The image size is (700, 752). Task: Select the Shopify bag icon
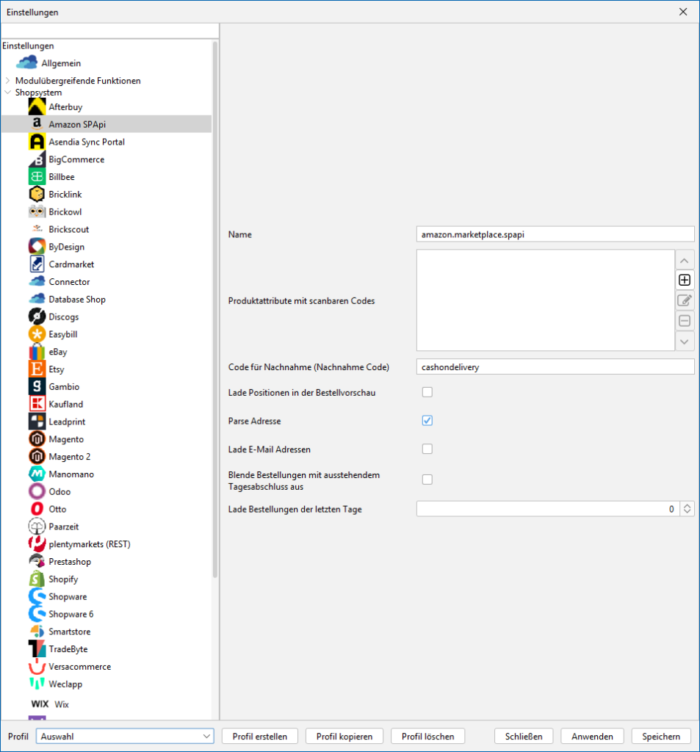pyautogui.click(x=37, y=579)
